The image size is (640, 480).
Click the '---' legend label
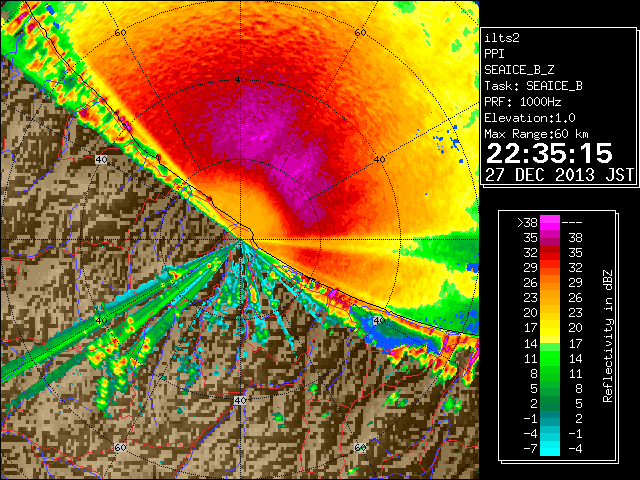click(x=572, y=223)
